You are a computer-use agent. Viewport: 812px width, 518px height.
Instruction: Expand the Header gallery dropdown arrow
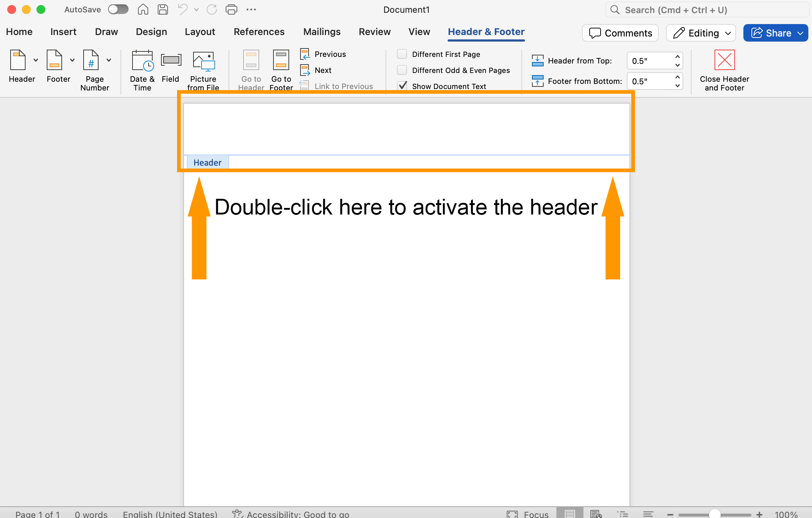click(x=36, y=61)
